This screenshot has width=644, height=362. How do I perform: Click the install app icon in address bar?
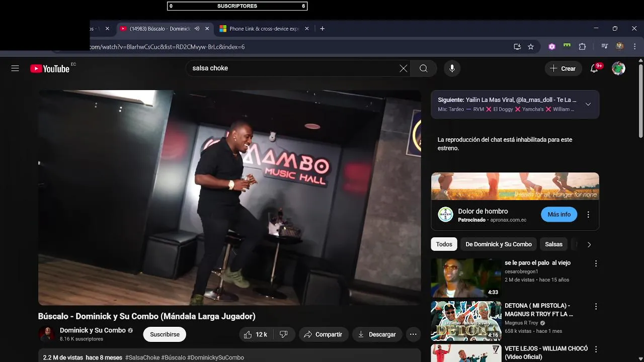517,47
